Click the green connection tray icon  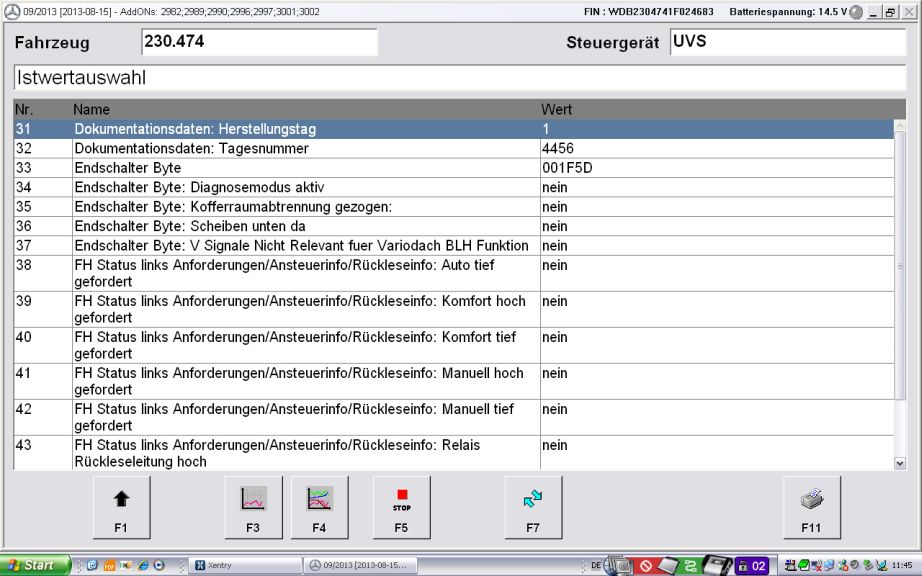click(x=690, y=566)
